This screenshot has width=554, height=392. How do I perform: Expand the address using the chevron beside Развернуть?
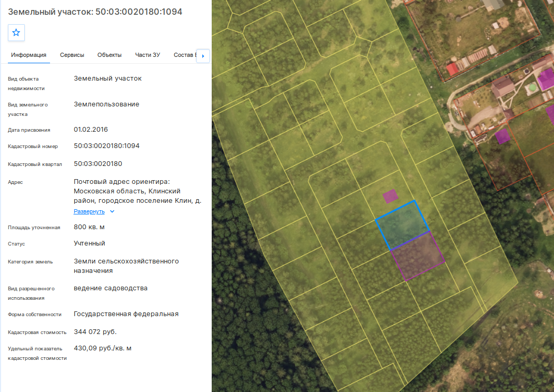click(x=112, y=211)
